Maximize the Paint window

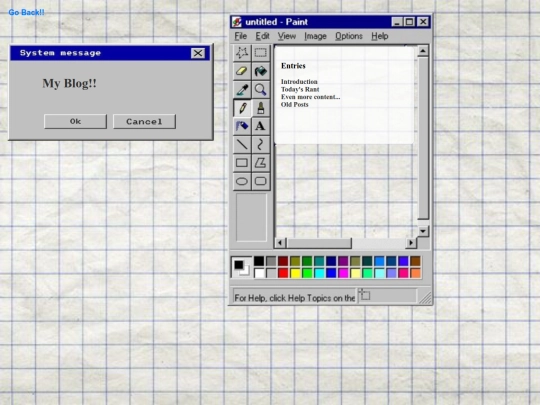[x=409, y=22]
